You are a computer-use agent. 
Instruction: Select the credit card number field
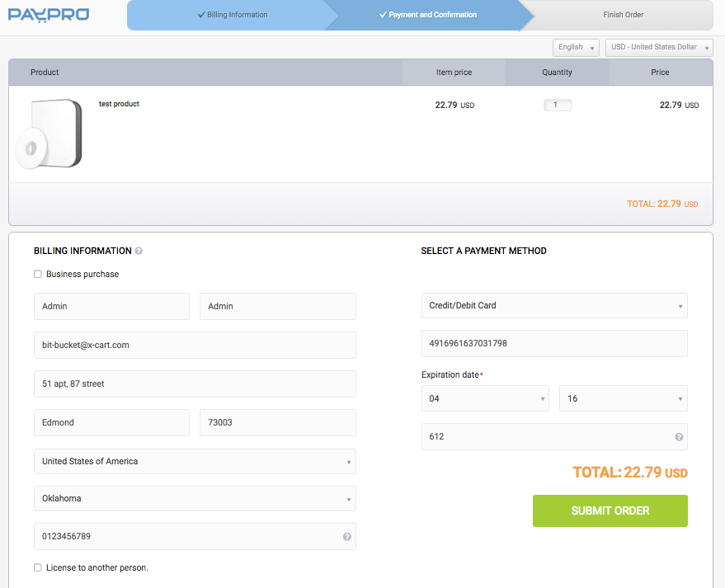[x=554, y=343]
